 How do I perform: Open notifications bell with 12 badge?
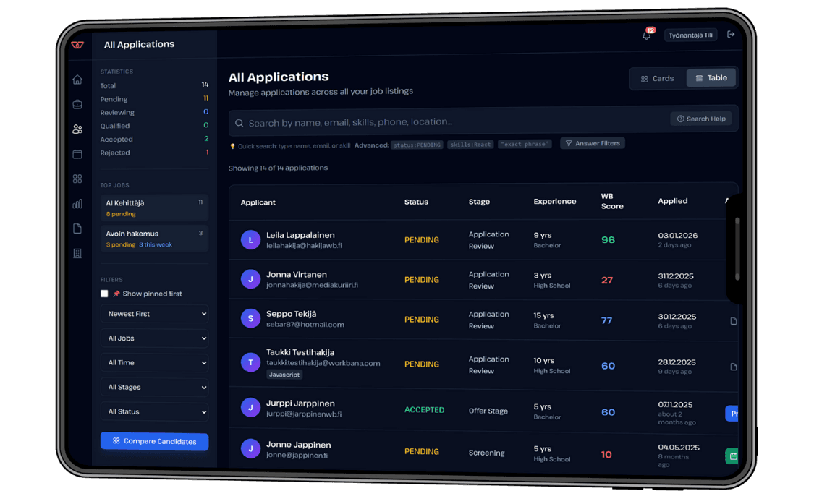pos(647,35)
